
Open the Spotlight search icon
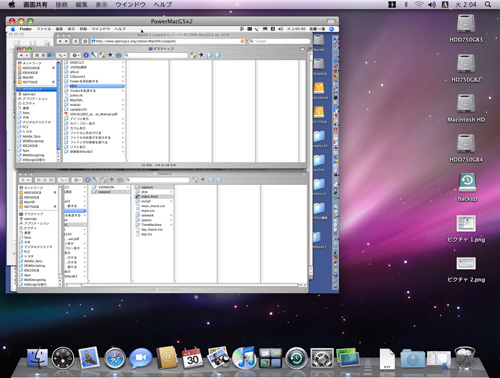coord(488,4)
